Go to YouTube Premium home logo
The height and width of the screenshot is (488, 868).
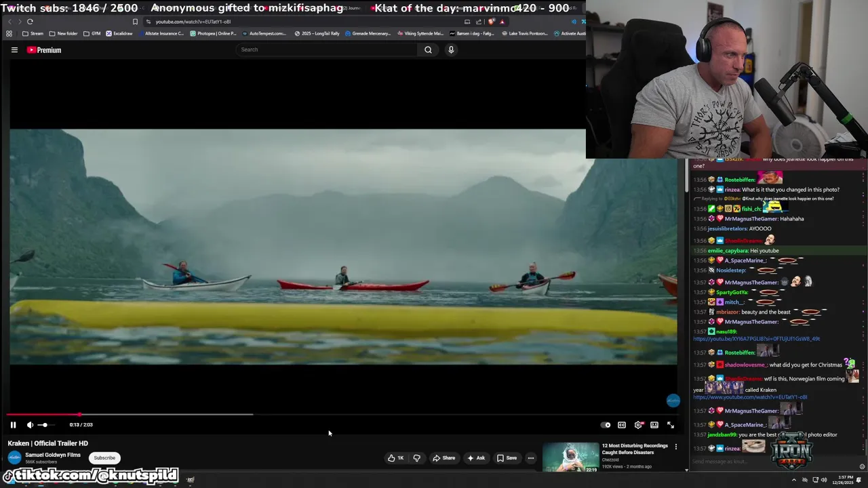click(x=44, y=49)
